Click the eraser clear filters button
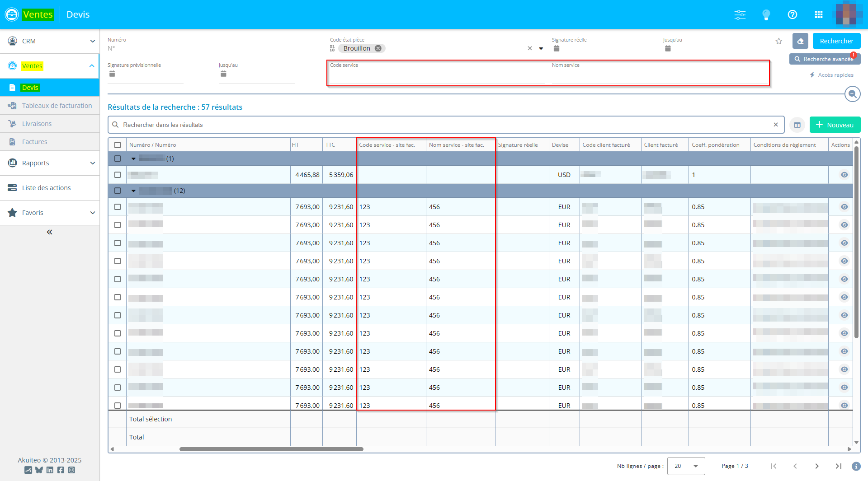 coord(800,41)
